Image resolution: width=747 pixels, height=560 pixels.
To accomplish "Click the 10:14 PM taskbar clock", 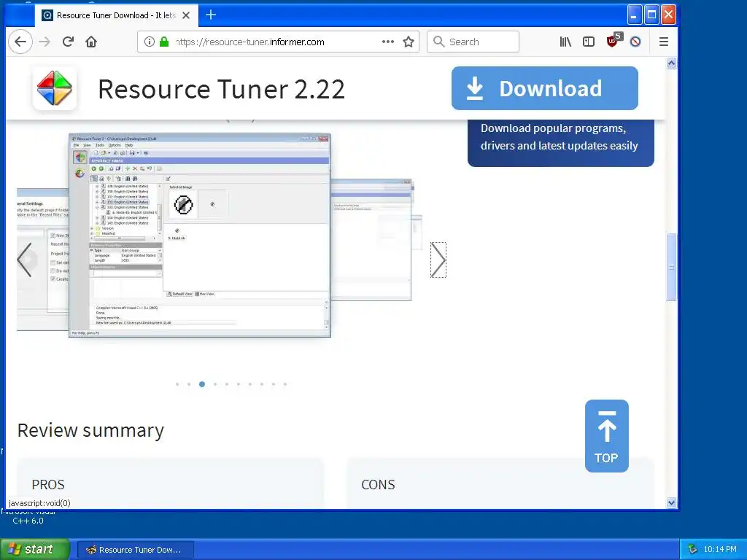I will point(720,550).
